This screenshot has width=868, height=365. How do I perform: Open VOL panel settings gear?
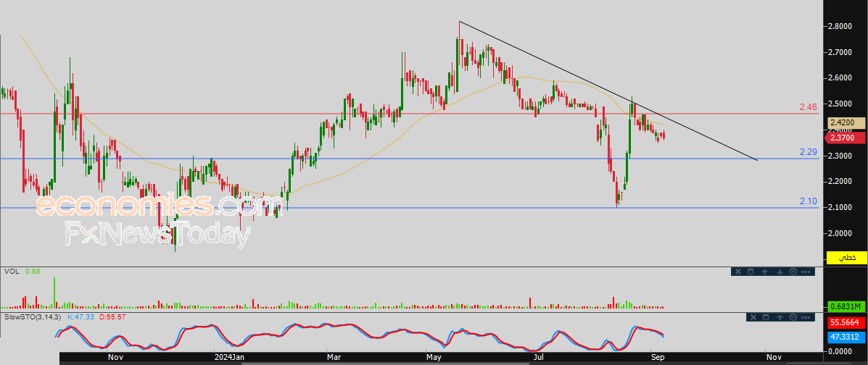tap(793, 272)
